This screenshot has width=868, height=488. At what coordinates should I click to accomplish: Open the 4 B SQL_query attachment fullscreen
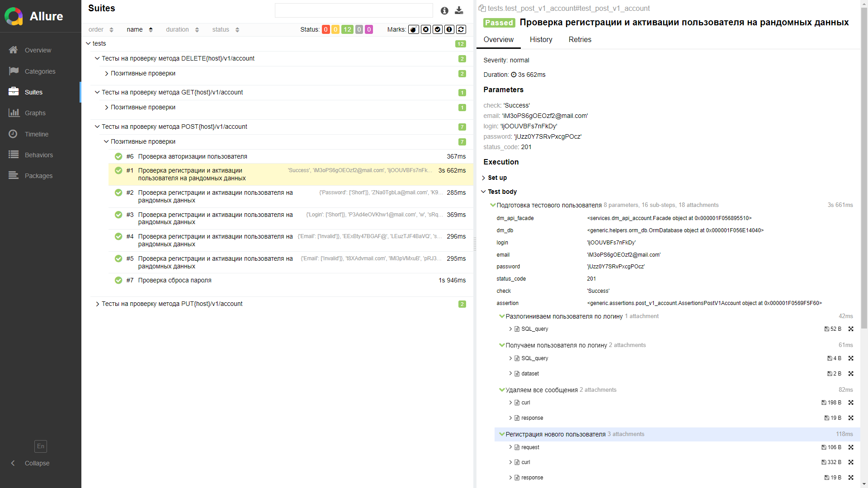(851, 358)
